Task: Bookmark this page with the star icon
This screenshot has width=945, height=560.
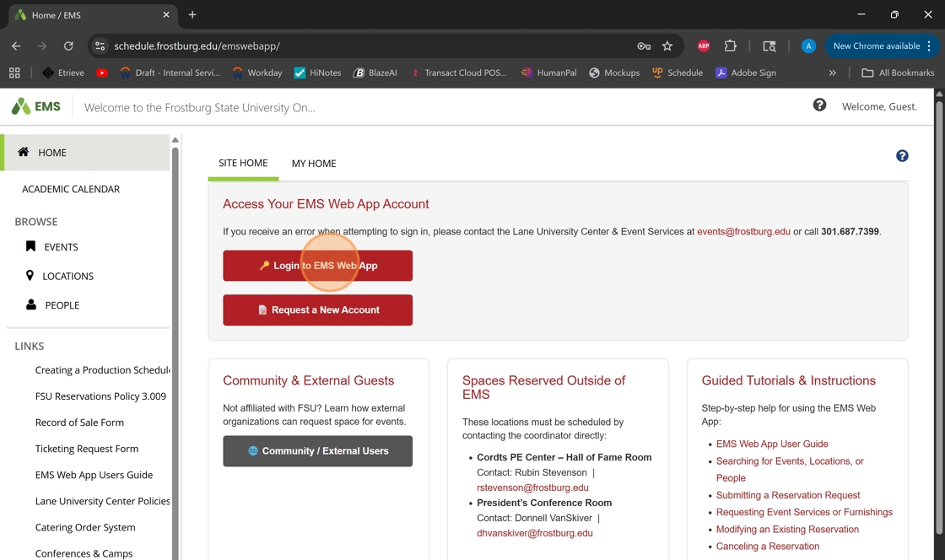Action: pyautogui.click(x=667, y=46)
